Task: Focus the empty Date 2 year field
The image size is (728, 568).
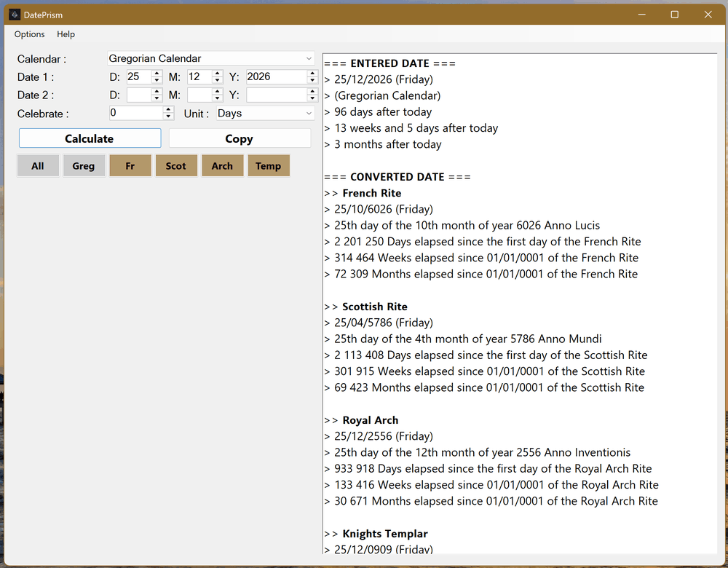Action: click(x=277, y=95)
